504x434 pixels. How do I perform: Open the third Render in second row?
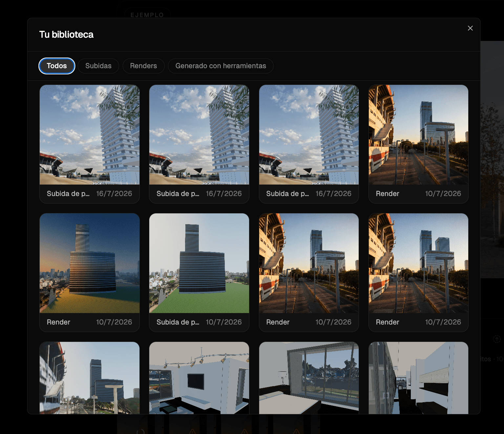309,273
